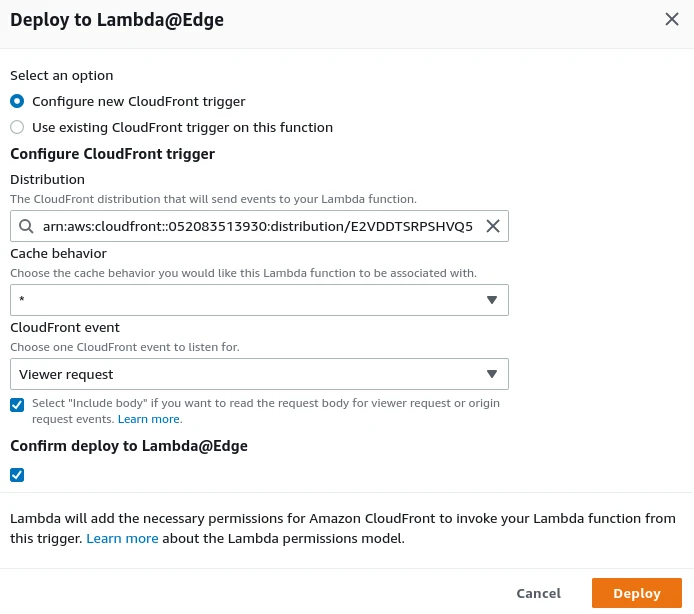This screenshot has width=694, height=614.
Task: Open Learn more link about Include body
Action: tap(148, 419)
